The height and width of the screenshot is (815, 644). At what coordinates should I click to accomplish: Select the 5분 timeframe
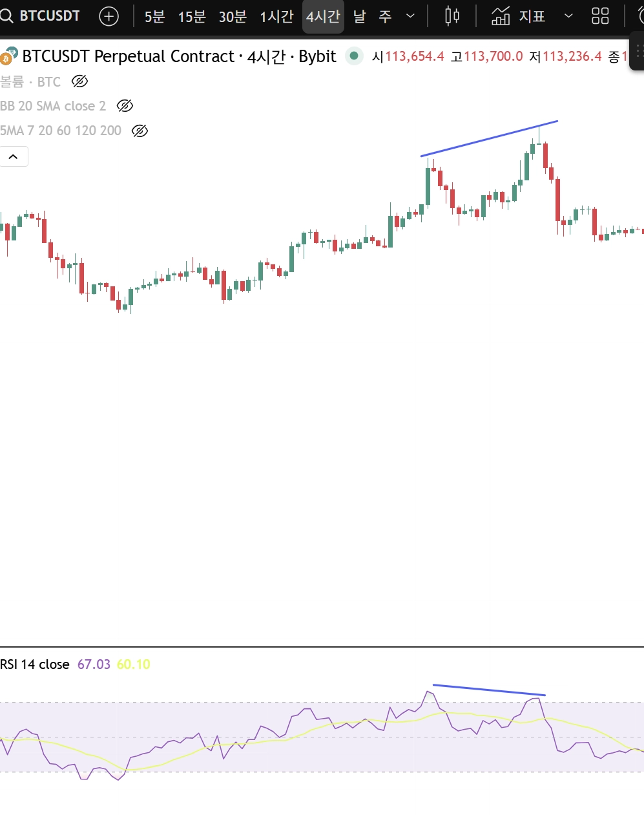point(154,16)
